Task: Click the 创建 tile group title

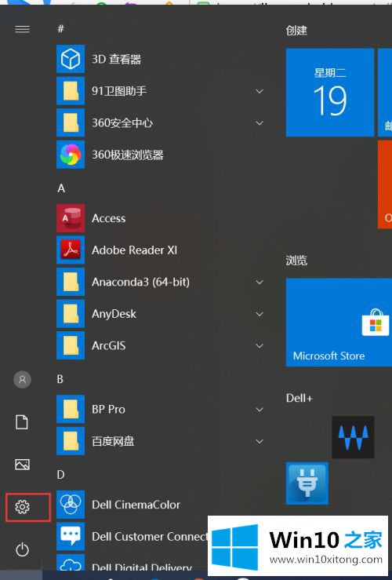Action: [x=296, y=31]
